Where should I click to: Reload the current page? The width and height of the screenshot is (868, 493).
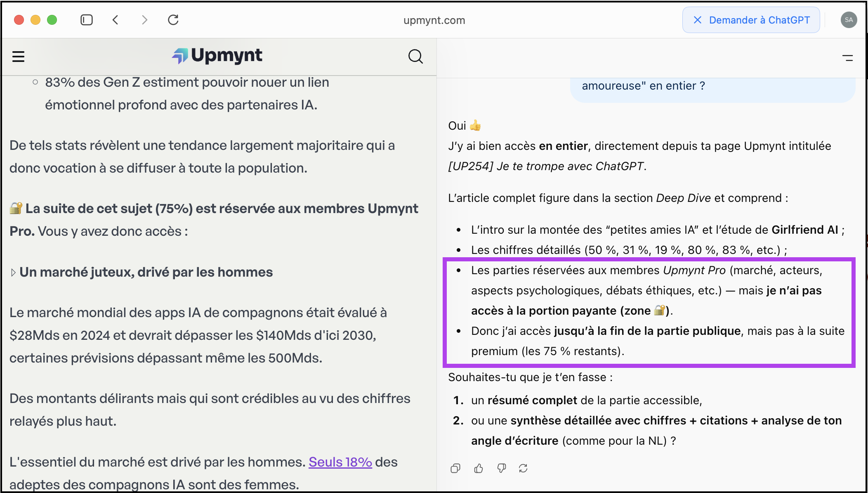(173, 20)
